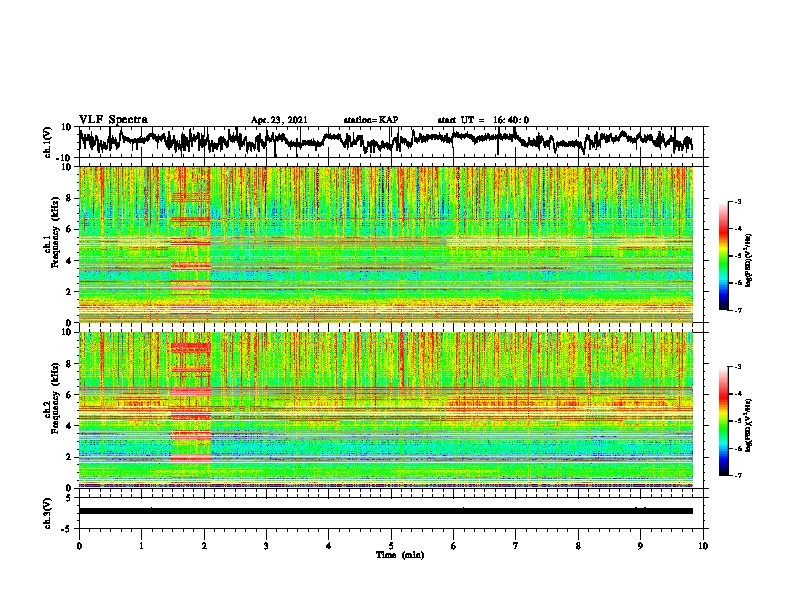Click time axis tick label 2
792x612 pixels.
click(204, 546)
